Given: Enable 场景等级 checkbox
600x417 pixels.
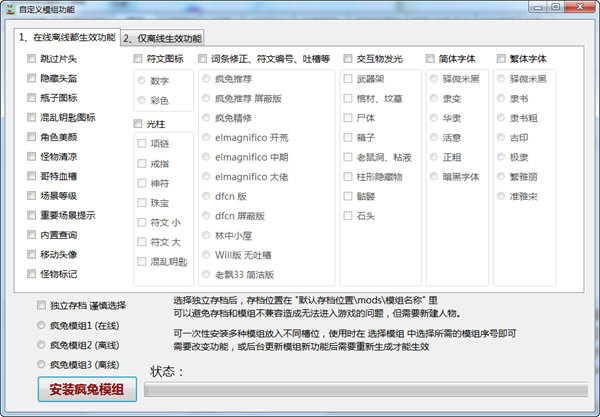Looking at the screenshot, I should click(x=31, y=195).
